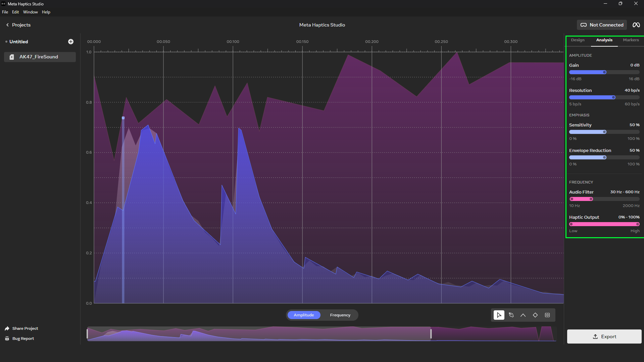Click the Meta Haptics Studio title bar icon
The image size is (644, 362).
point(3,4)
